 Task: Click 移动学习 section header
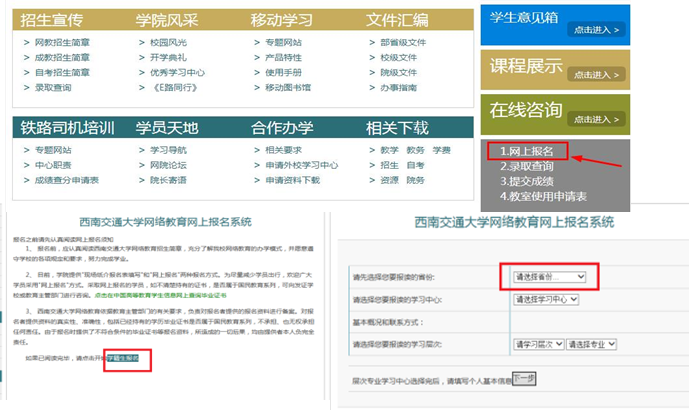(x=282, y=20)
